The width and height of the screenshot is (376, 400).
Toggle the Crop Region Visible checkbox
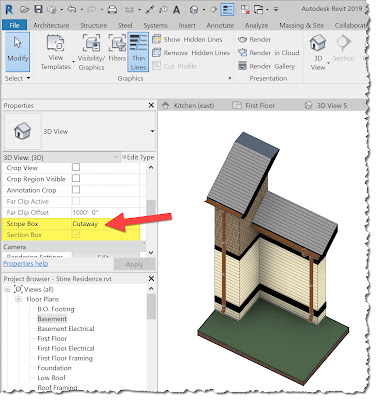point(76,178)
